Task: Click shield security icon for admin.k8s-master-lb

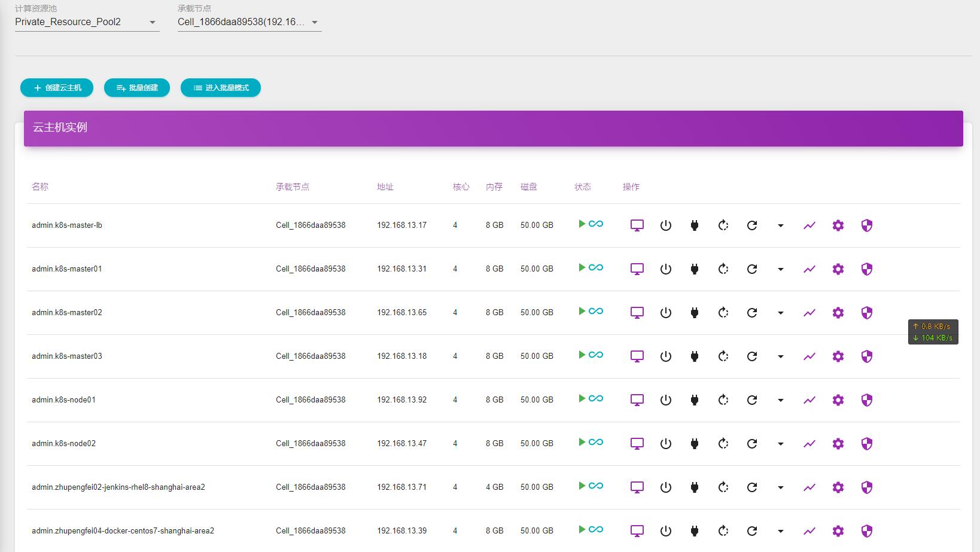Action: (x=866, y=225)
